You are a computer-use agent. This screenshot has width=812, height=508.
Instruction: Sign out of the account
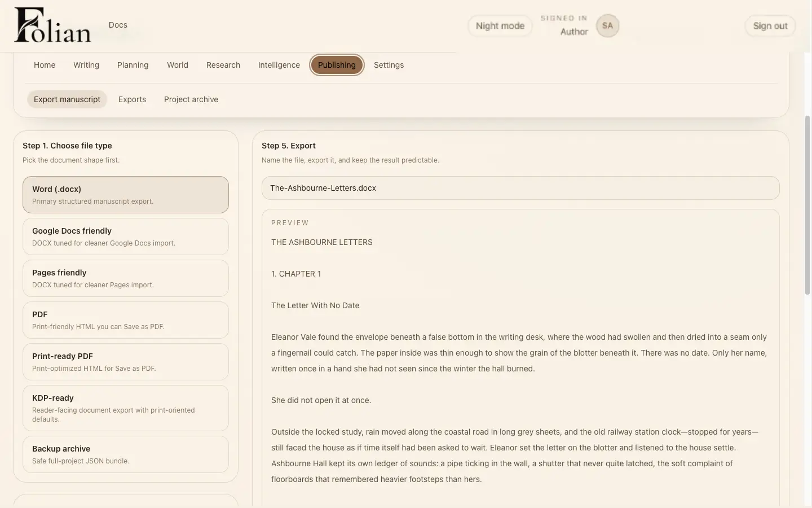click(770, 26)
